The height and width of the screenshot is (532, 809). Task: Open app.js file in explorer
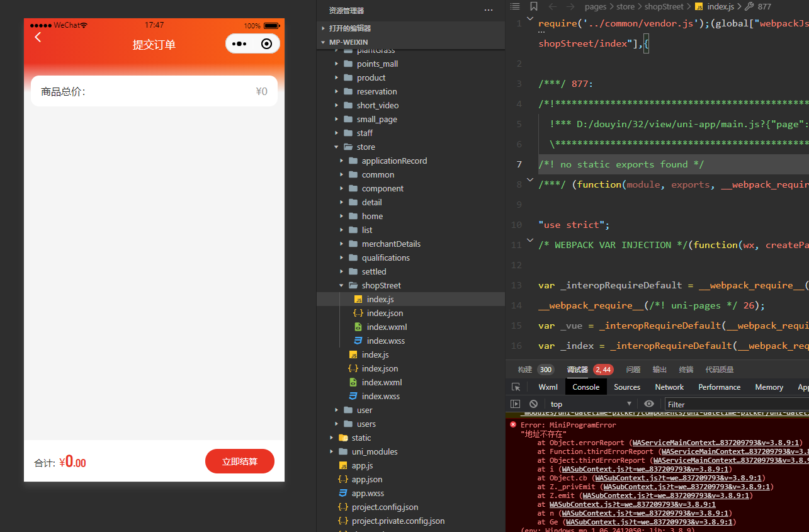[x=362, y=465]
